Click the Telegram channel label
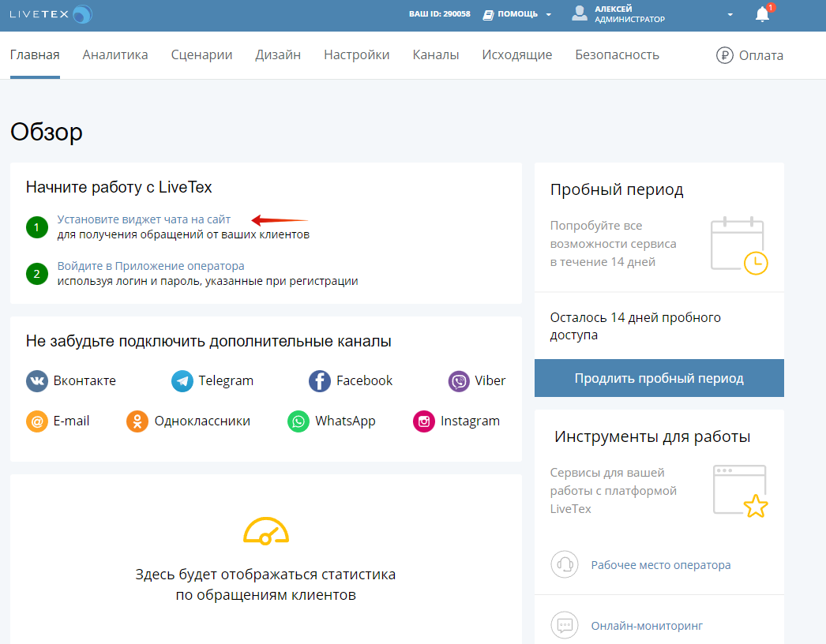 [x=226, y=380]
